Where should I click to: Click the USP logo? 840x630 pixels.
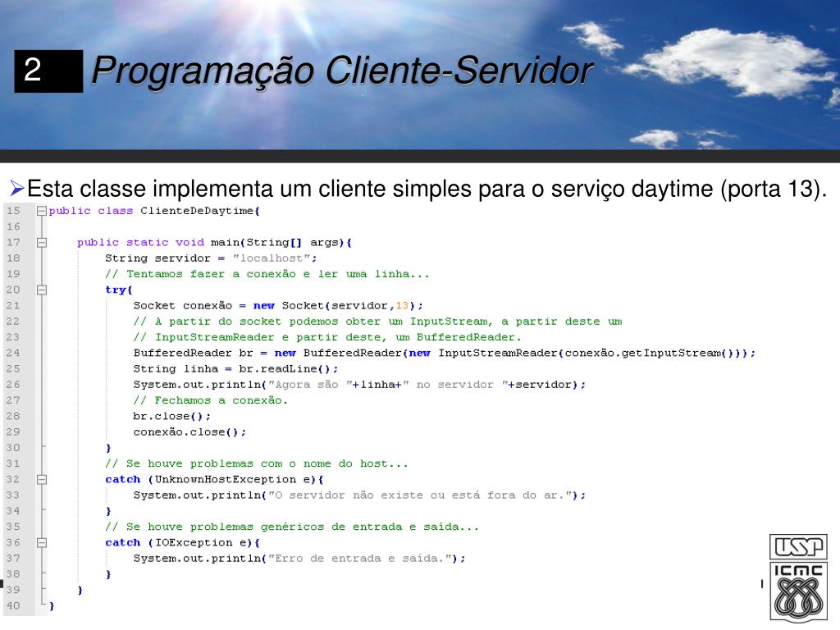click(798, 547)
